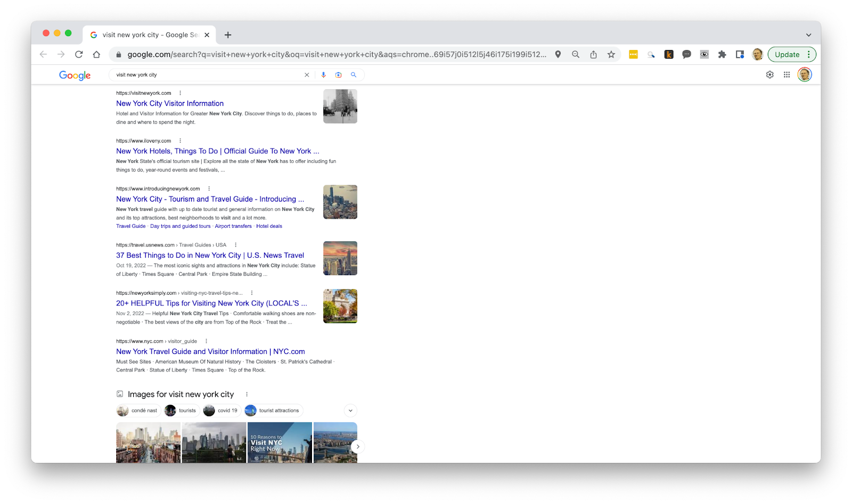Open the Extensions puzzle piece menu
The height and width of the screenshot is (504, 852).
pos(722,54)
